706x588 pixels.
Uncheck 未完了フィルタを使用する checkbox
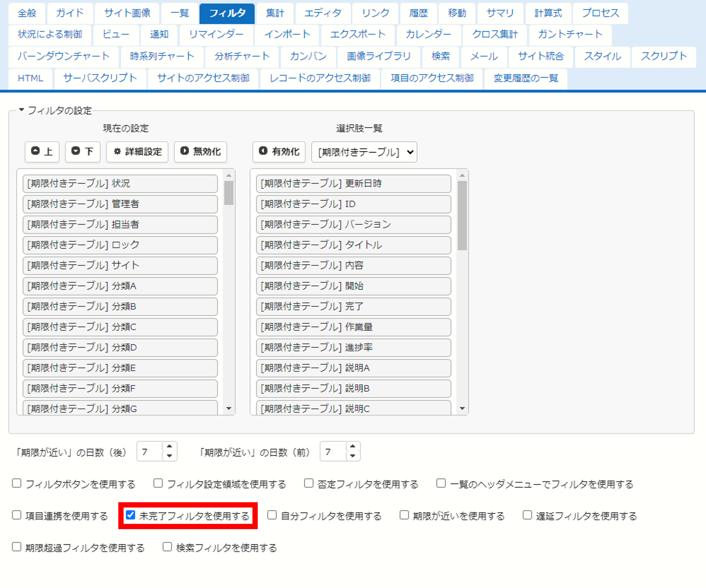[x=130, y=515]
